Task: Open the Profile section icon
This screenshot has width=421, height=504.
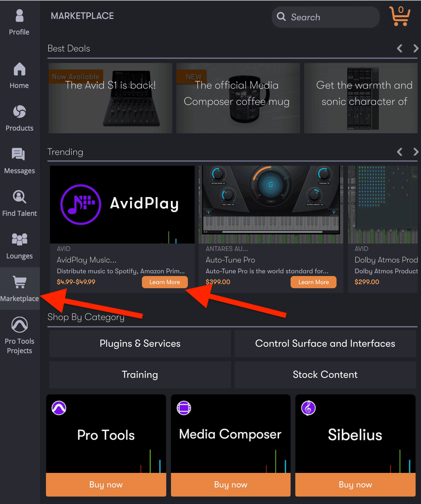Action: [x=19, y=15]
